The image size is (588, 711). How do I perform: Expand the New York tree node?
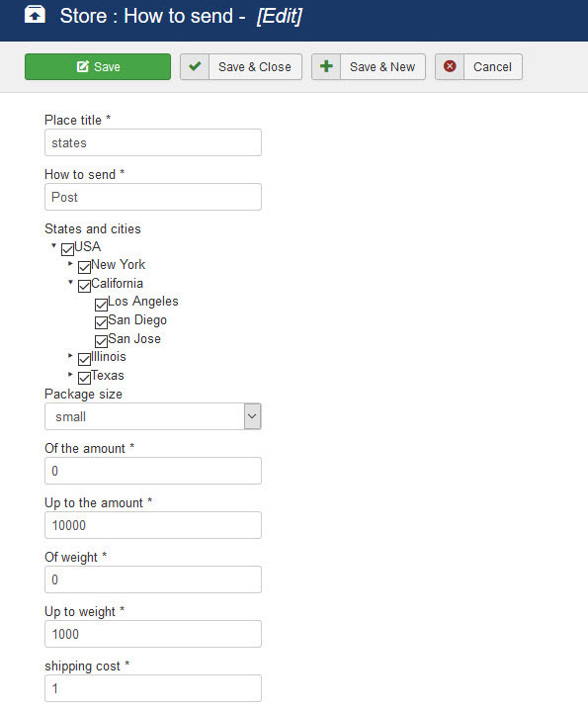point(70,263)
